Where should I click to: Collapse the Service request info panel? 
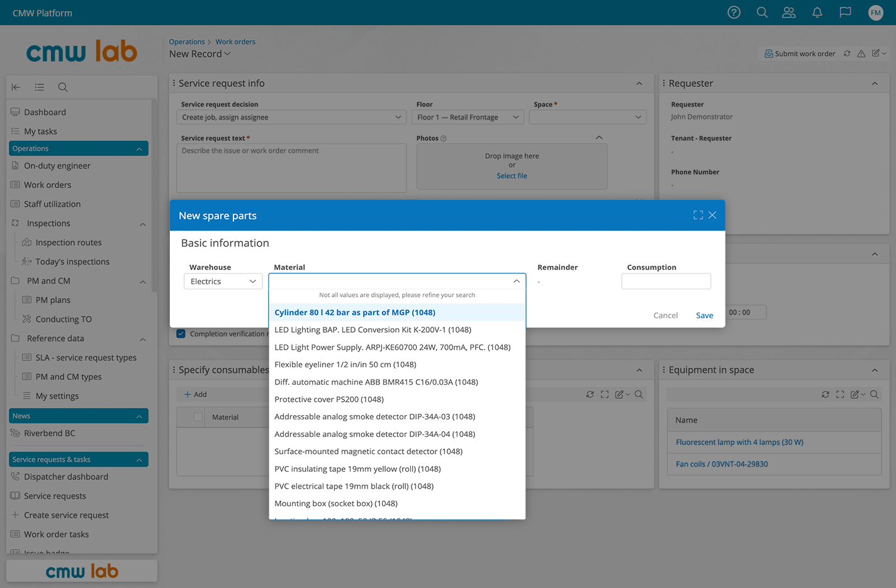coord(639,83)
